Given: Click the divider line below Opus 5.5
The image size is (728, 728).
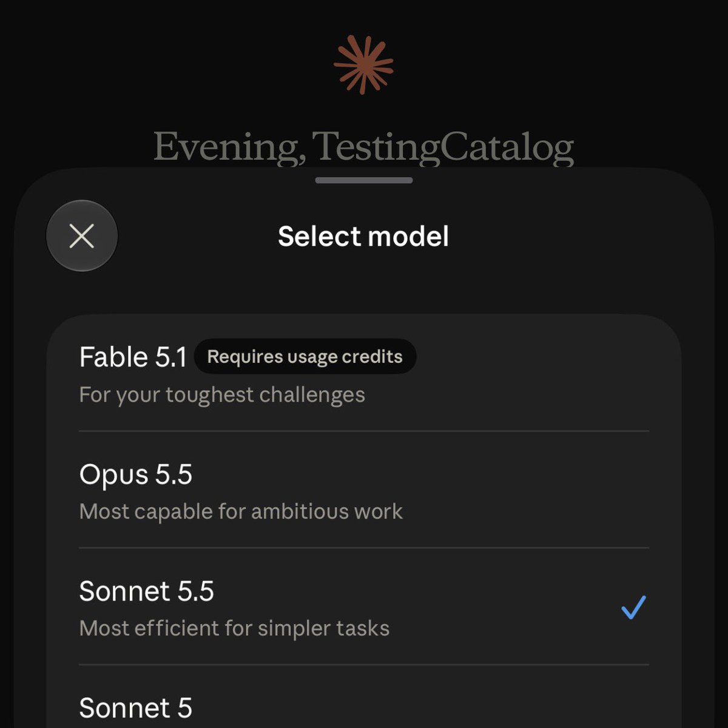Looking at the screenshot, I should coord(364,548).
